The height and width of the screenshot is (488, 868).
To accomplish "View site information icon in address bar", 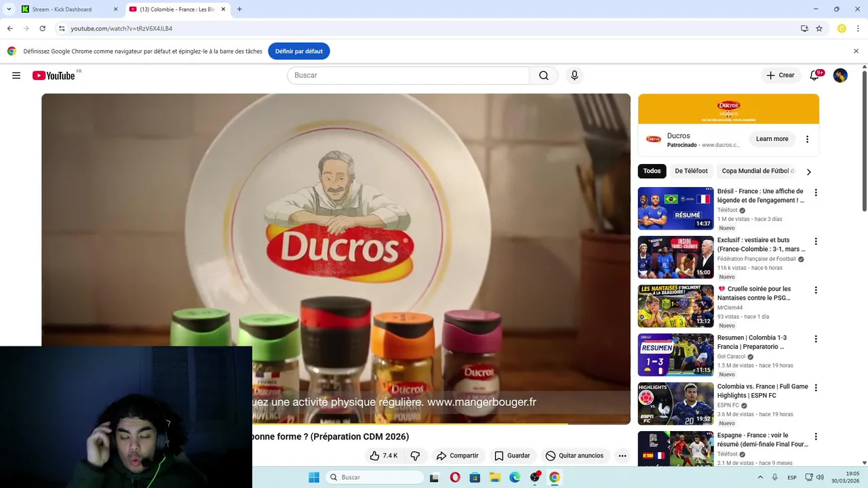I will [x=62, y=28].
